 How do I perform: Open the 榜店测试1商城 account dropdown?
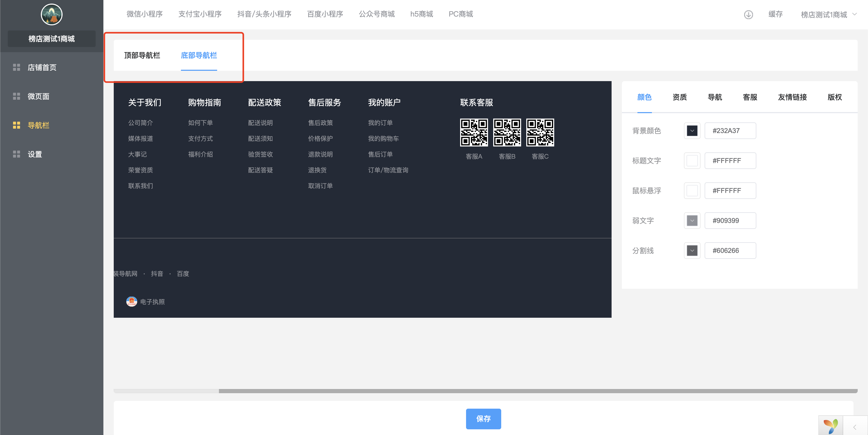click(x=828, y=14)
